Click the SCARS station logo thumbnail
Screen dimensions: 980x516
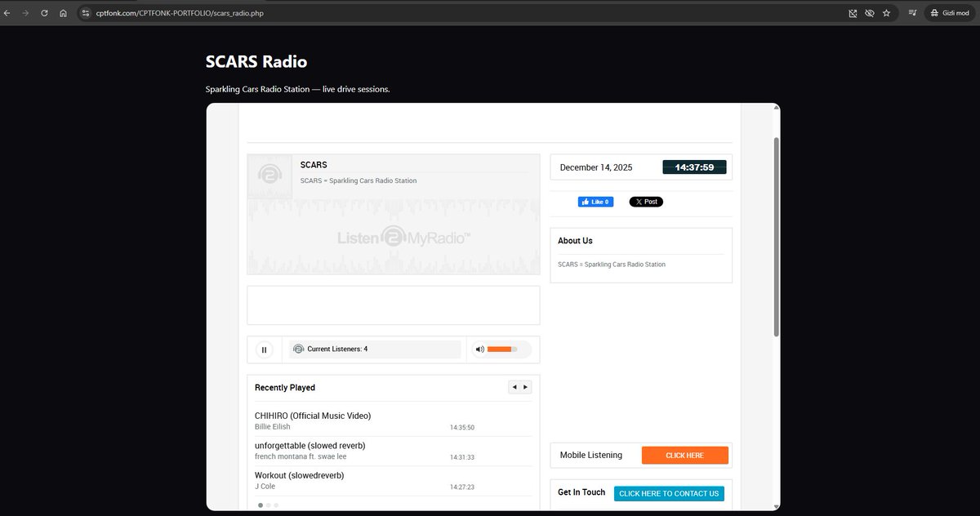point(269,174)
